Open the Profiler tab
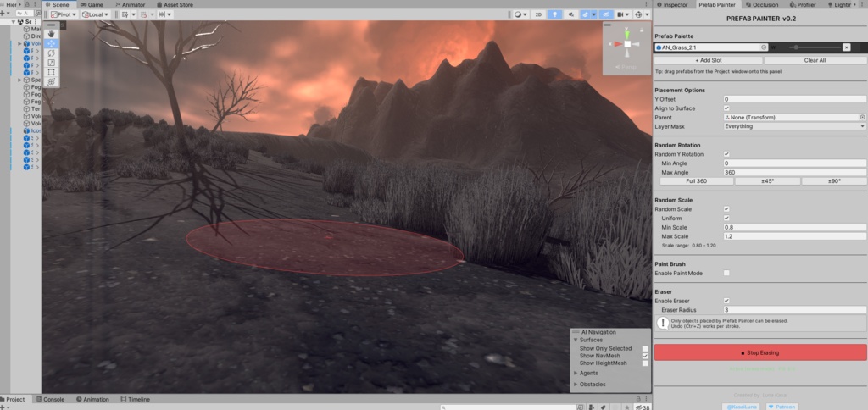Screen dimensions: 868x410 (x=803, y=4)
